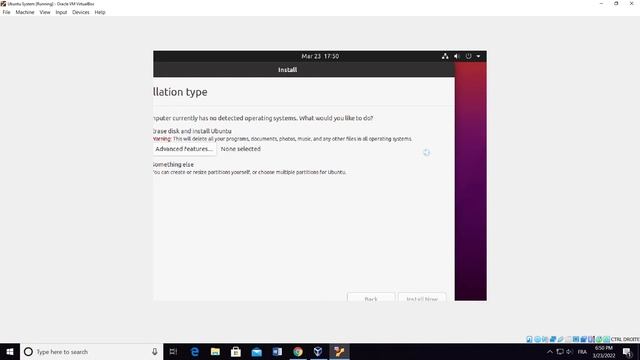Select the 'Something else' option label
Image resolution: width=640 pixels, height=360 pixels.
173,164
